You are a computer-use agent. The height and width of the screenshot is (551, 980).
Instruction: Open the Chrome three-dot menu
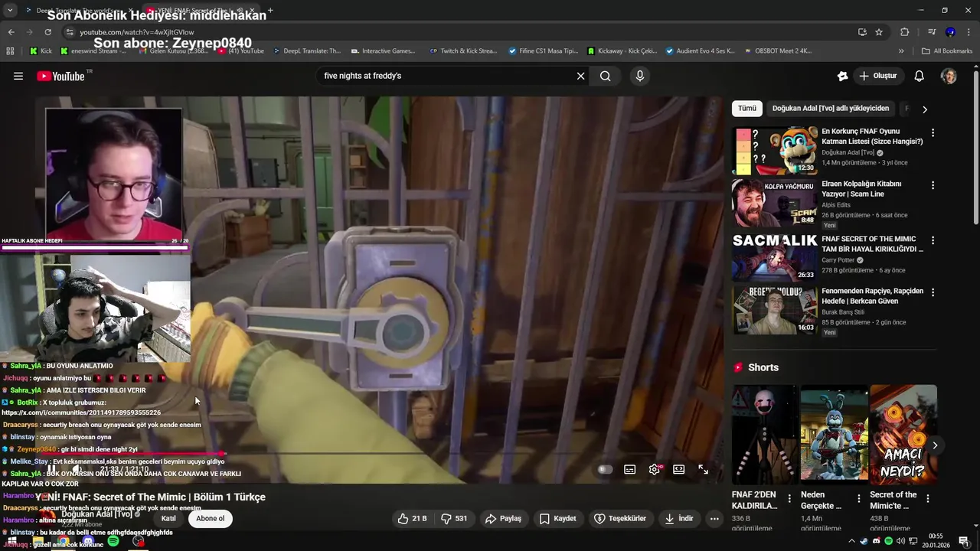pos(969,32)
